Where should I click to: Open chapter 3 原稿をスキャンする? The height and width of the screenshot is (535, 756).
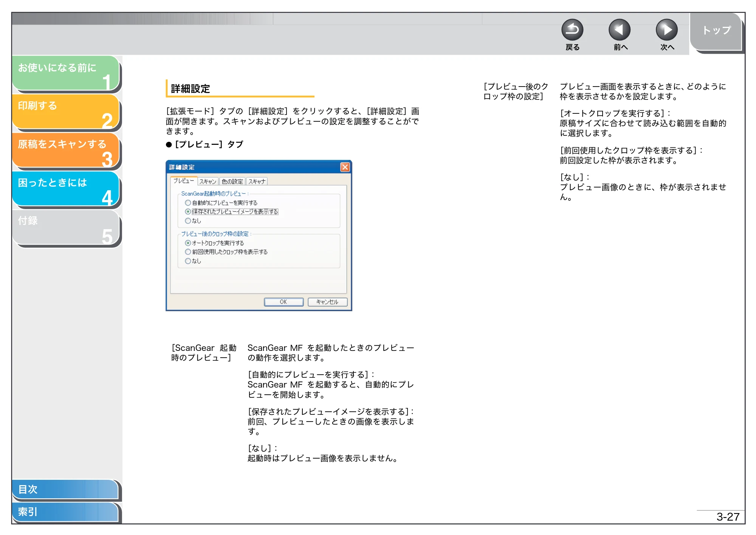66,150
